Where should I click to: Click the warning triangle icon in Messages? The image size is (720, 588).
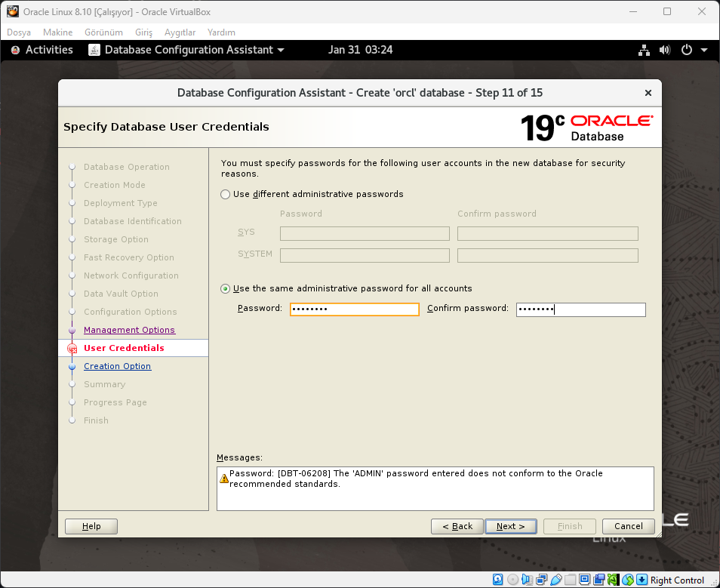pos(224,479)
